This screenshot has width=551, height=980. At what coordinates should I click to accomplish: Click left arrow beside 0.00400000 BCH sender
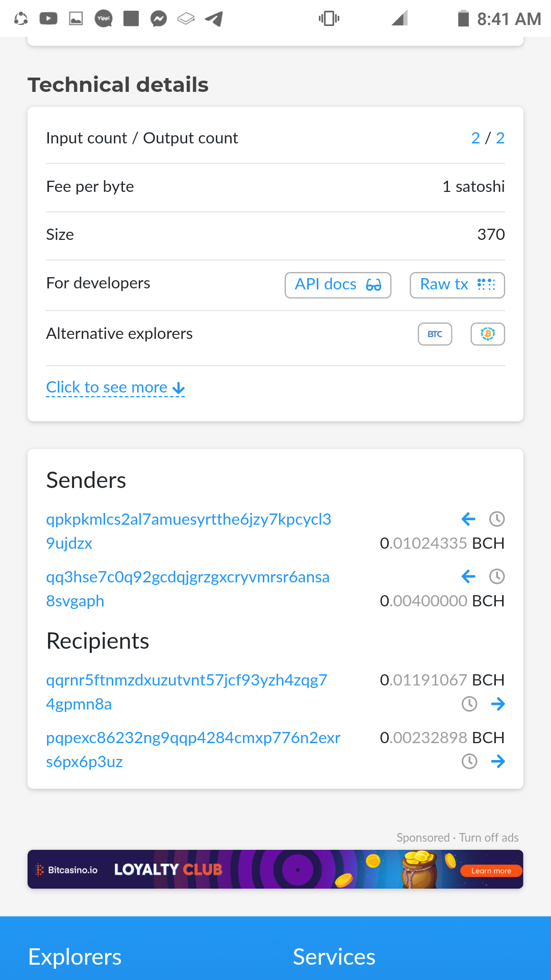(x=468, y=577)
